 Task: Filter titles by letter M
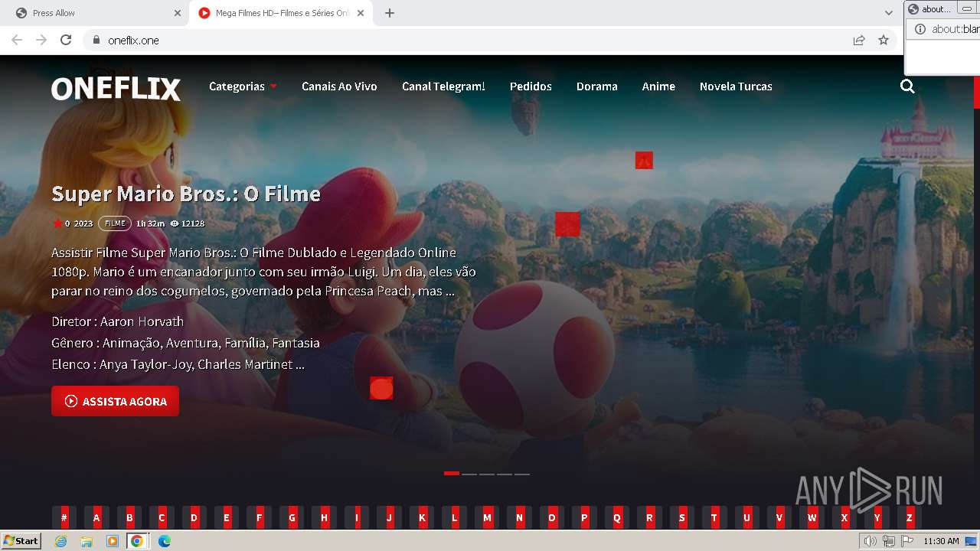487,517
